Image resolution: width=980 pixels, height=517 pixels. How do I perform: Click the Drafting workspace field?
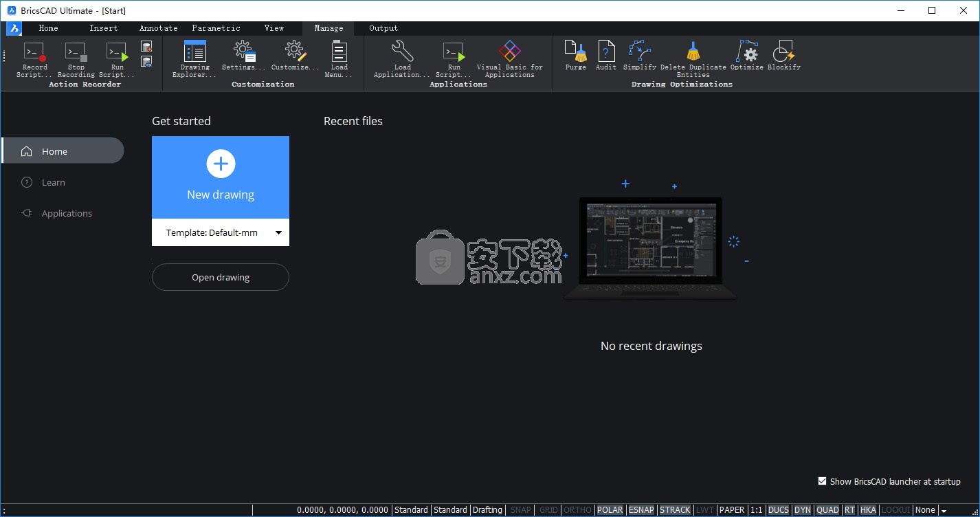tap(487, 510)
